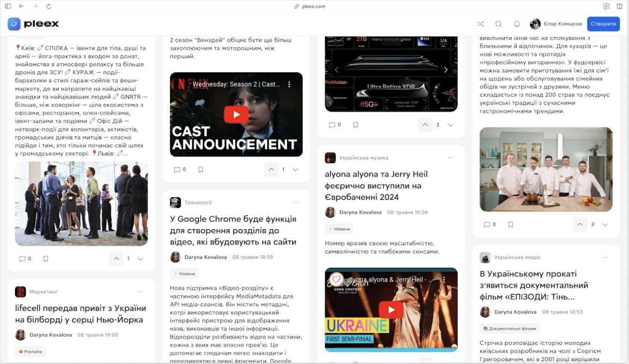Open Daryna Kovalova profile on Chrome post
This screenshot has width=629, height=364.
click(206, 257)
